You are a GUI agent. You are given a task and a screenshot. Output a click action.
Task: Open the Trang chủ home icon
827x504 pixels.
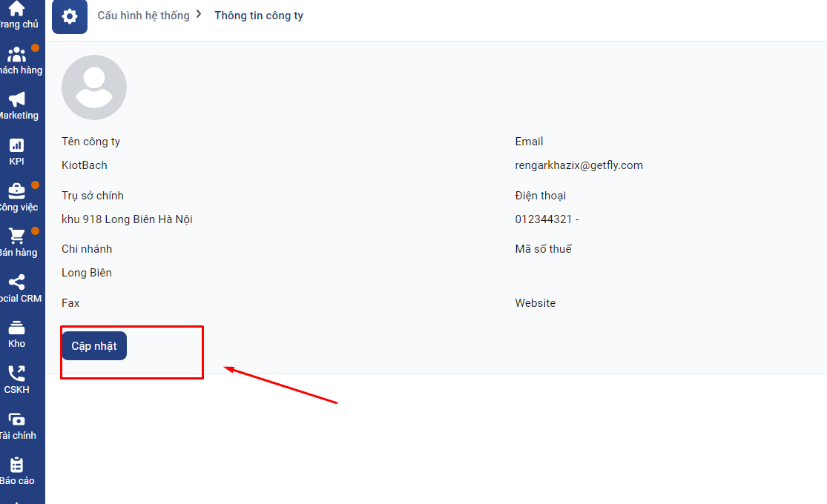[16, 10]
